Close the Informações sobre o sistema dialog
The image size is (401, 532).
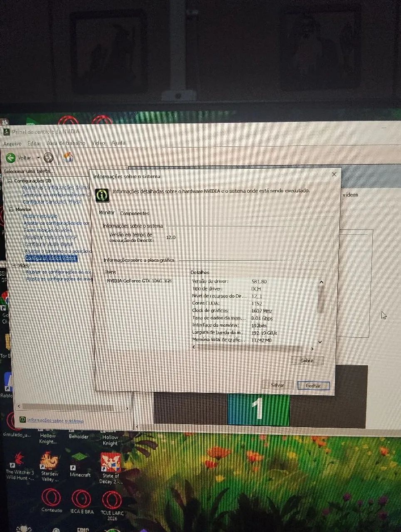[x=334, y=174]
